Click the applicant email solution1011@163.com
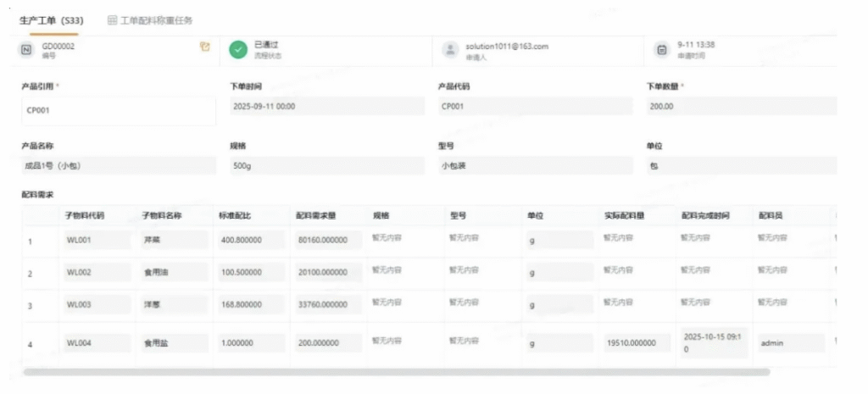The height and width of the screenshot is (394, 868). pos(507,46)
